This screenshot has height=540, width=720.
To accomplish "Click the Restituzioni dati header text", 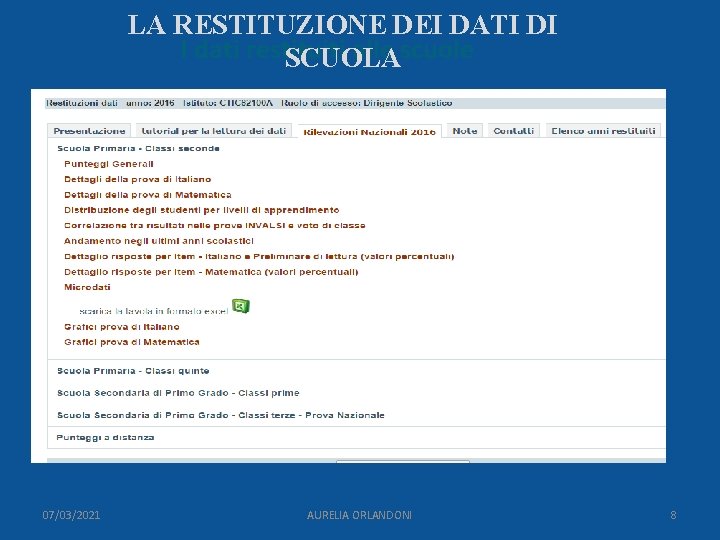I will point(82,103).
